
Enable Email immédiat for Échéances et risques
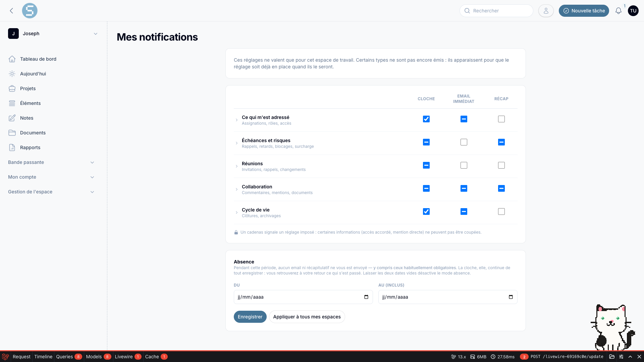(464, 142)
